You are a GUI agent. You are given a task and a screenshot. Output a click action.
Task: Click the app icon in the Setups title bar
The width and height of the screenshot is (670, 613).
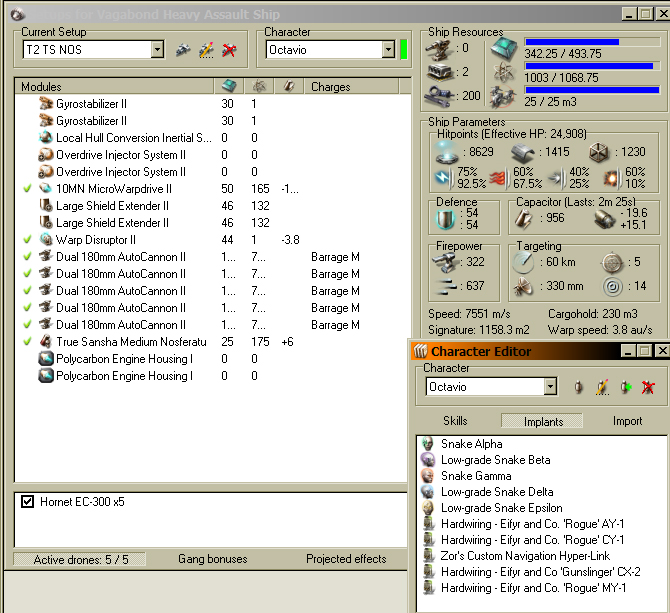point(18,15)
